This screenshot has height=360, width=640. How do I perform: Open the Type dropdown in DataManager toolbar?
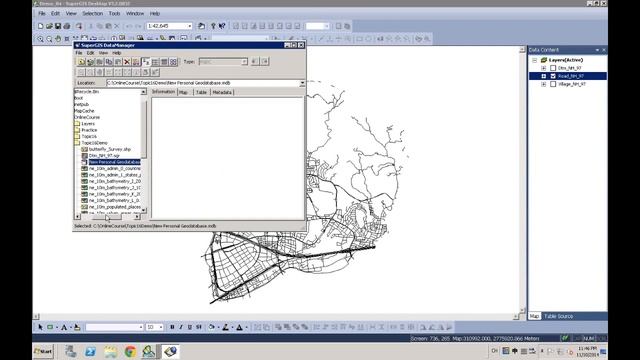(244, 62)
